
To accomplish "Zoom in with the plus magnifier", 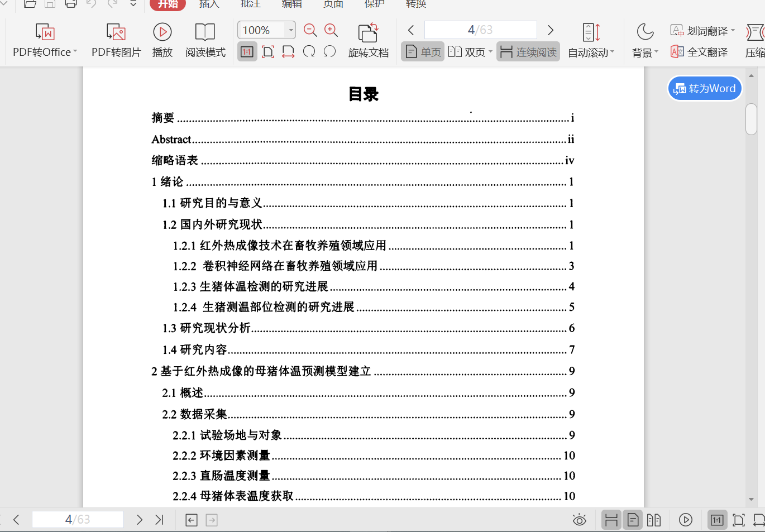I will tap(331, 30).
